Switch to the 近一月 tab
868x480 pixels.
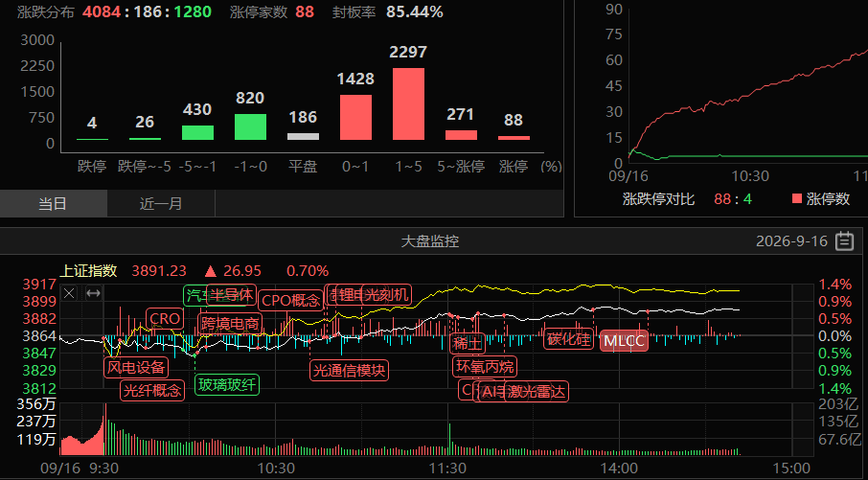pyautogui.click(x=161, y=204)
